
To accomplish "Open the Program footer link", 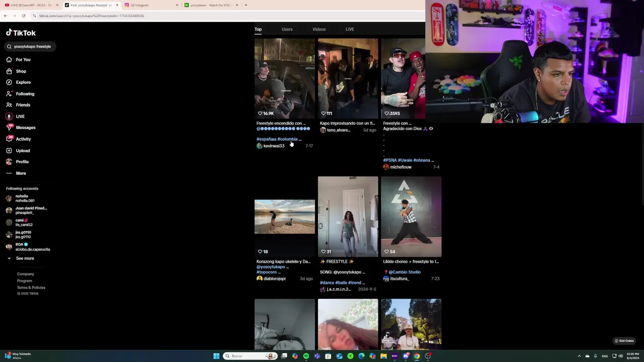I will click(x=25, y=281).
